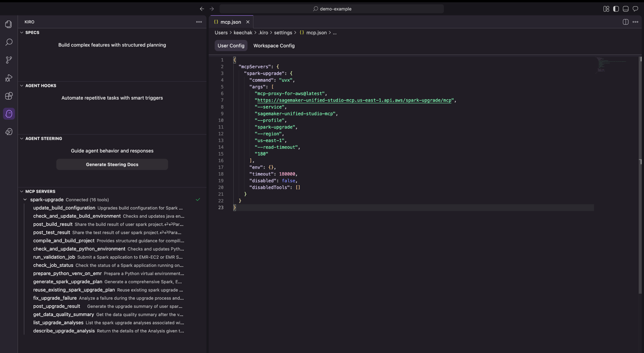Screen dimensions: 644x353
Task: Switch to the Workspace Config tab
Action: pos(274,46)
